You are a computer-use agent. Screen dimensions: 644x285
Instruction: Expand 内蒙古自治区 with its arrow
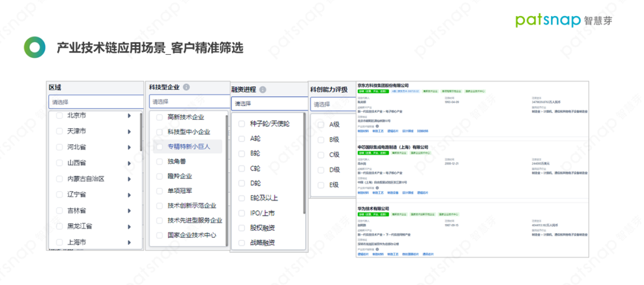point(129,179)
